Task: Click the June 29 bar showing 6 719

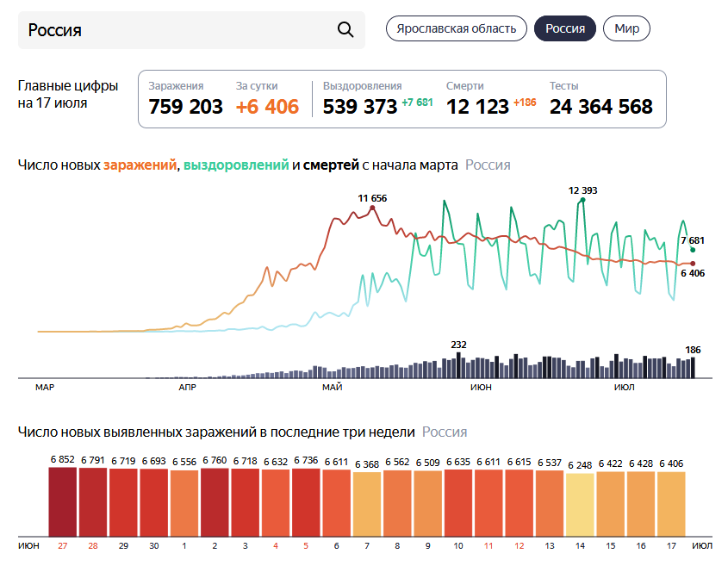Action: click(123, 503)
